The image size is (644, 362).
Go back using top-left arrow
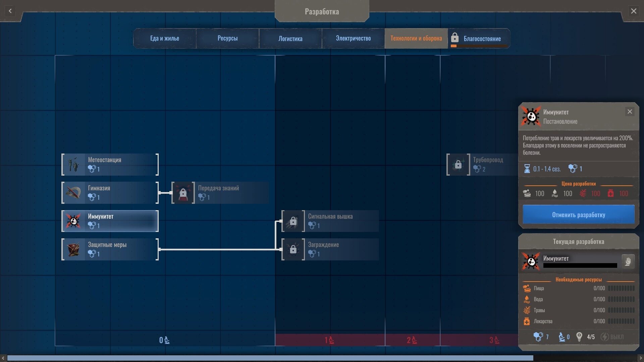[x=10, y=11]
